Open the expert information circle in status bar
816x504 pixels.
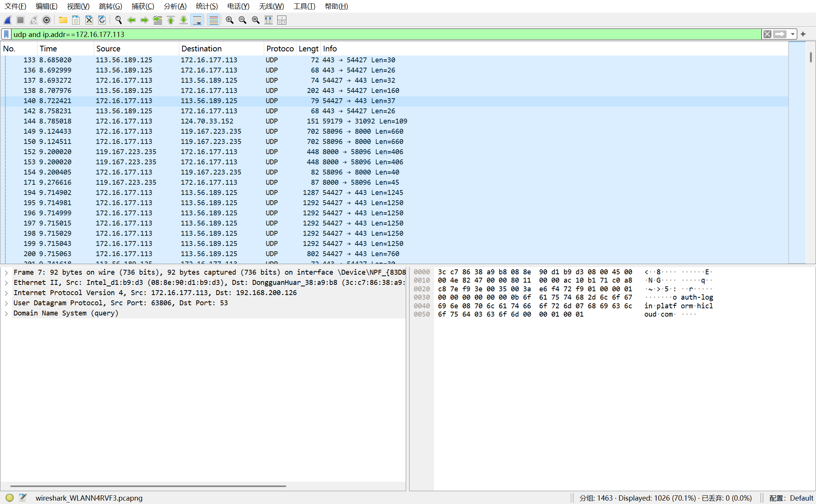pos(10,498)
